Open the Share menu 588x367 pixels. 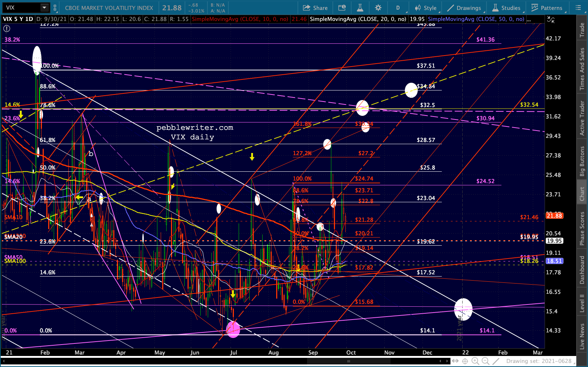click(315, 8)
